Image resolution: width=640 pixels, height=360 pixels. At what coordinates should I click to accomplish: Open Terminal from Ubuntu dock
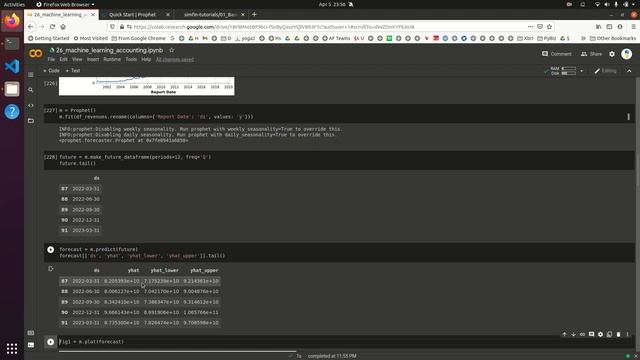[12, 43]
